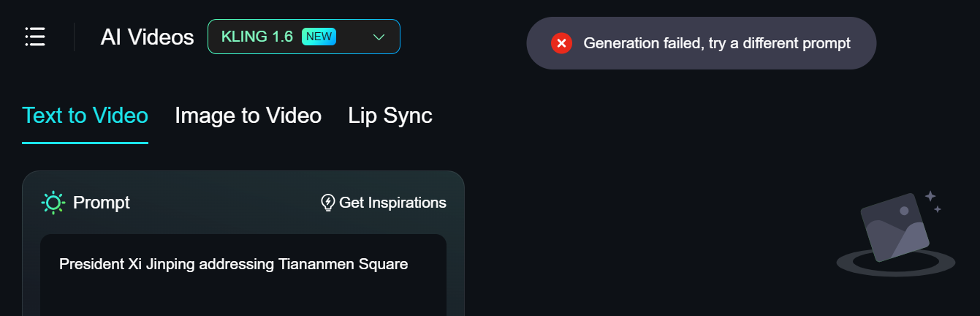Click the Prompt section label

click(x=102, y=203)
